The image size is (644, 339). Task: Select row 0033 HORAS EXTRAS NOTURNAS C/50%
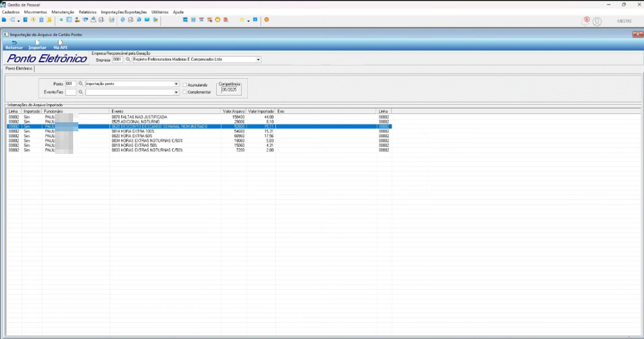199,150
